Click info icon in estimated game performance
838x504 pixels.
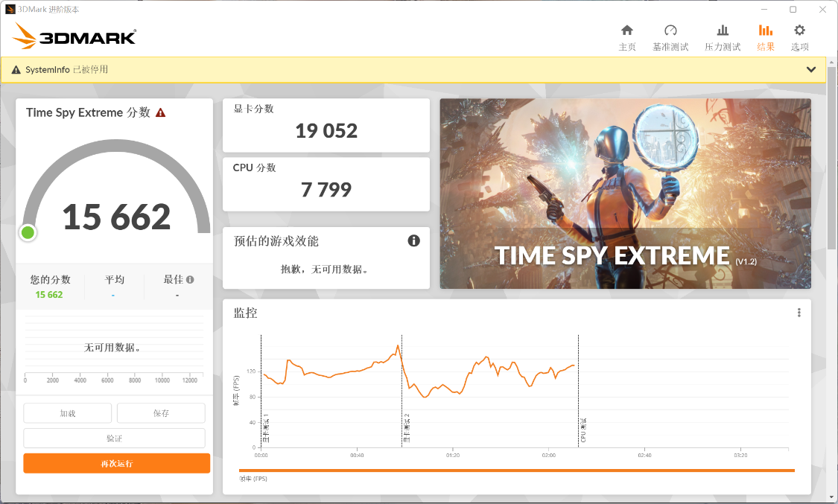pos(414,240)
